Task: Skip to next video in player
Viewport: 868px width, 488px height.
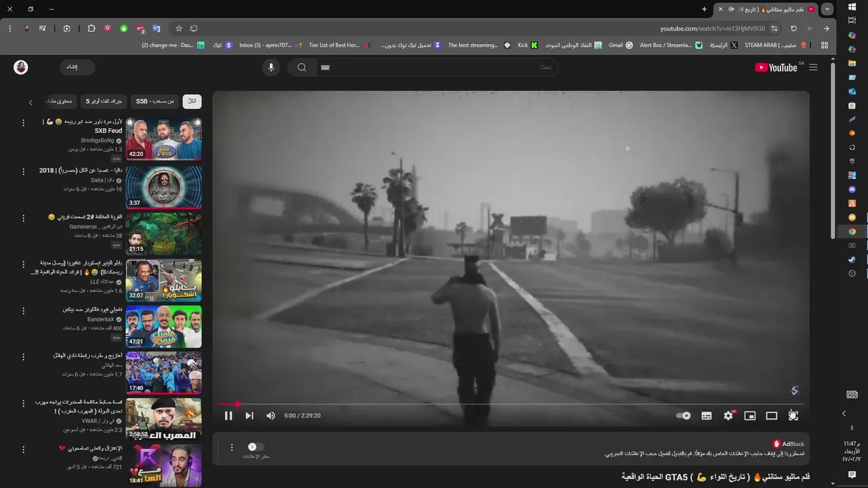Action: point(250,415)
